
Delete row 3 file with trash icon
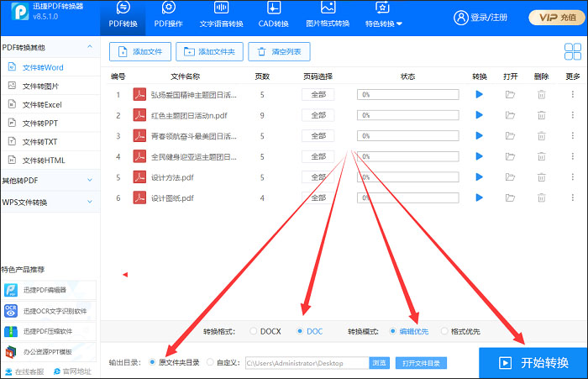[x=542, y=136]
